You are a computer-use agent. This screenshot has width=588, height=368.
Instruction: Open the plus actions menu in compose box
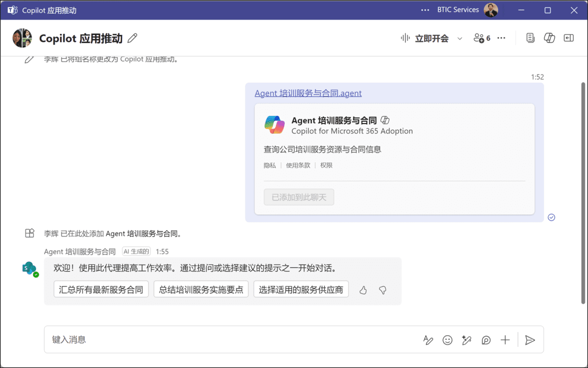click(x=505, y=340)
